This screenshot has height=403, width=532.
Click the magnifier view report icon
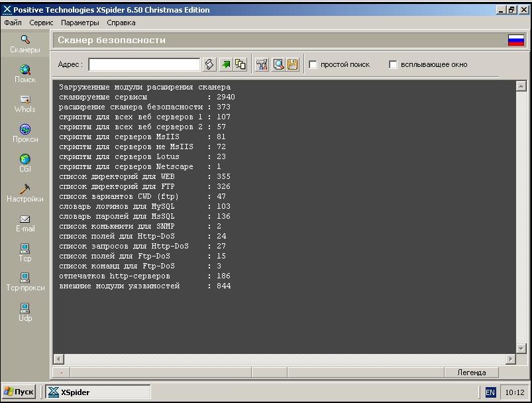click(x=278, y=64)
